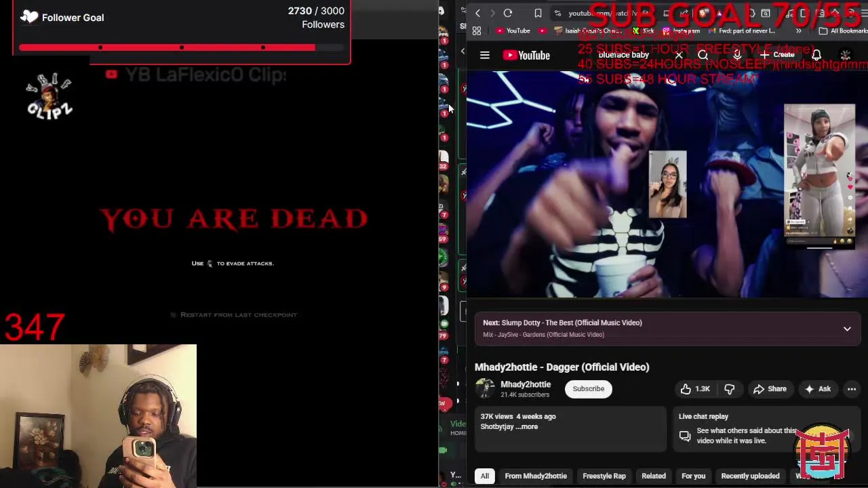868x488 pixels.
Task: Click the '21.4K subscribers' text
Action: 524,395
